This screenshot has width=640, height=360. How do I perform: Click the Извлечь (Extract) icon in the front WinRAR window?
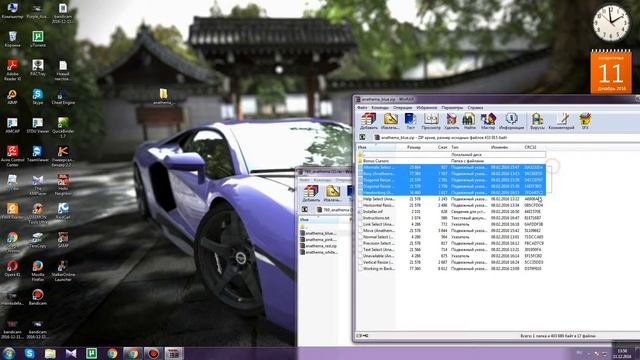tap(390, 121)
